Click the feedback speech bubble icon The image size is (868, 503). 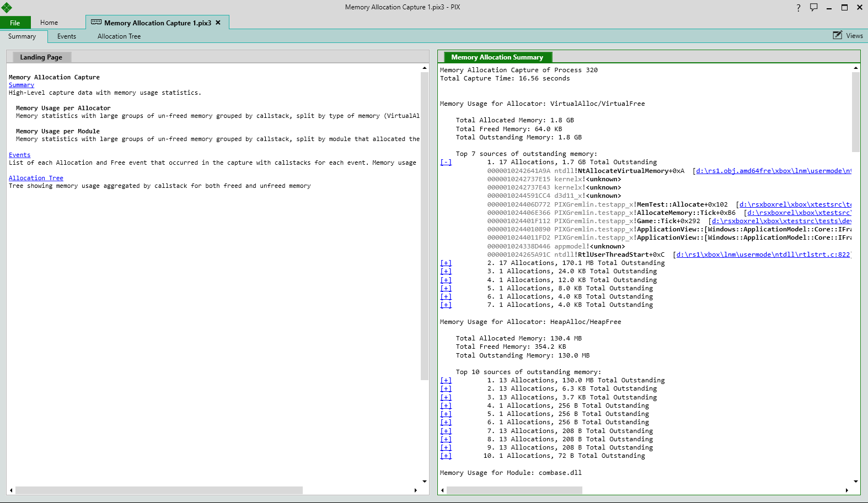(813, 7)
